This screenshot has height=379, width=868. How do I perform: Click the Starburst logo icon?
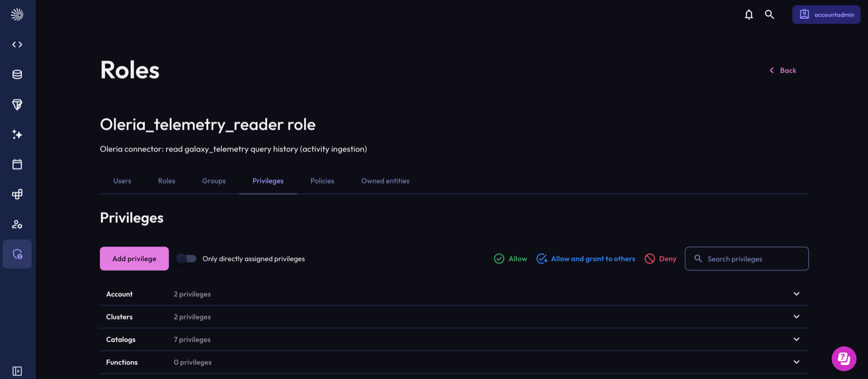17,15
